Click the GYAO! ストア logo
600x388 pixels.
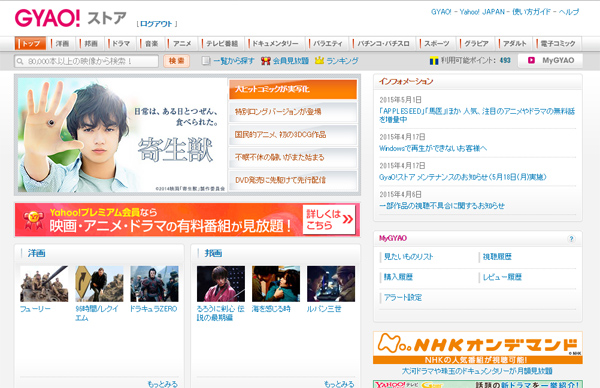(70, 18)
